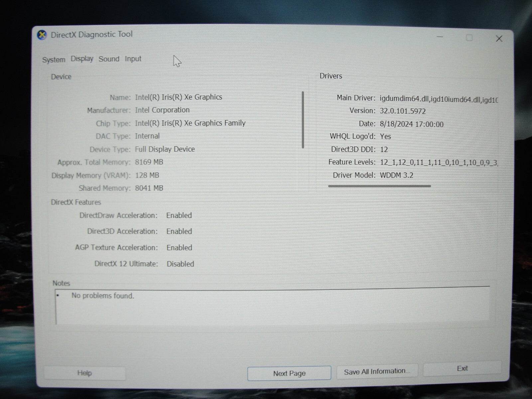Click the driver Version number 32.0.101.5972

[403, 111]
